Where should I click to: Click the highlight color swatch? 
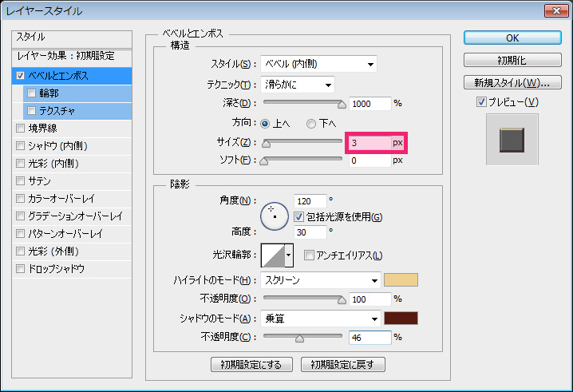(401, 280)
